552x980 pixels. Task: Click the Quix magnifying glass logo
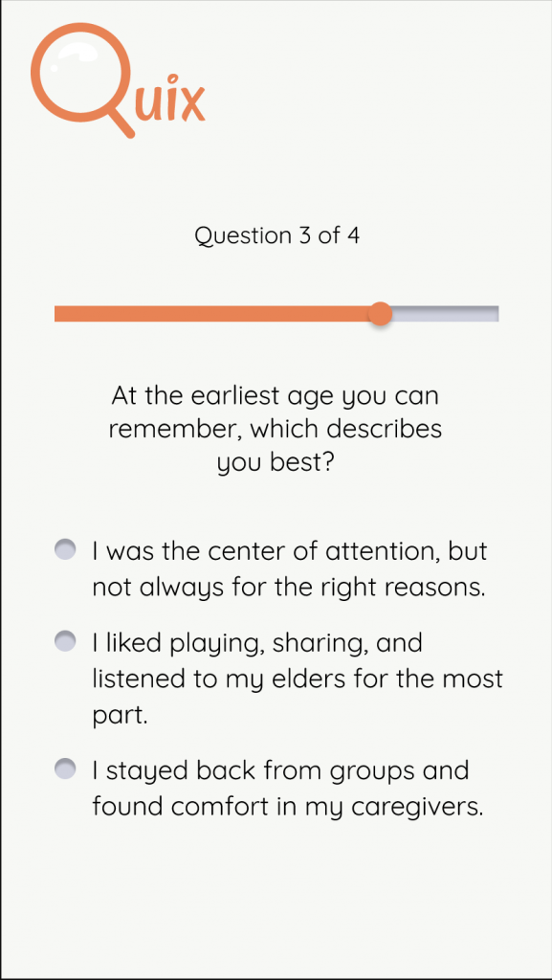click(118, 80)
